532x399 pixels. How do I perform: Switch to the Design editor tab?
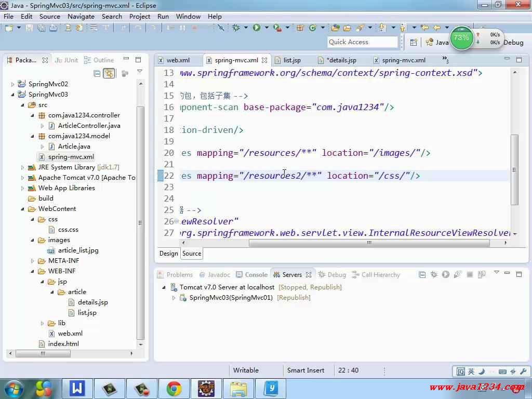(169, 254)
